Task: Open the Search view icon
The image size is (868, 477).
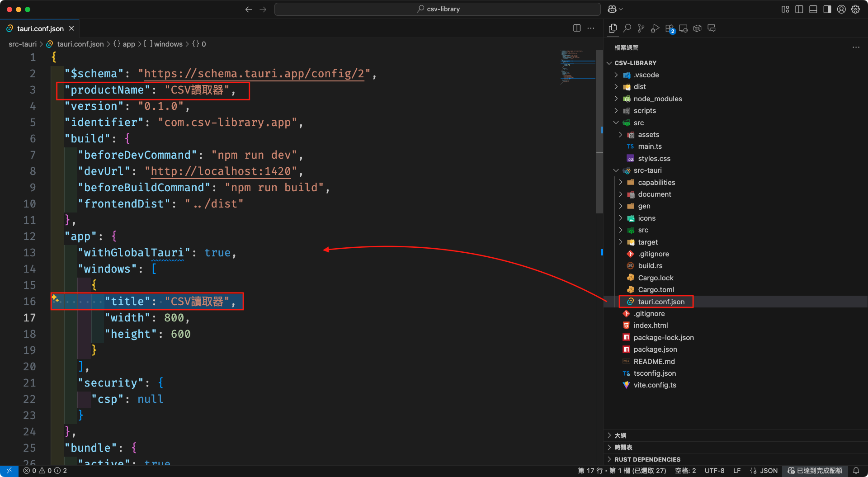Action: [x=627, y=28]
